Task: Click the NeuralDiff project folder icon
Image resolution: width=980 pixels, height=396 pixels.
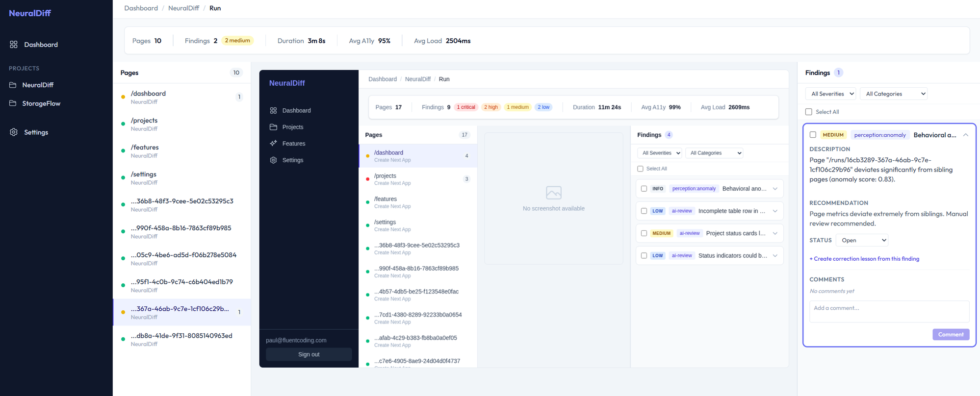Action: [13, 85]
